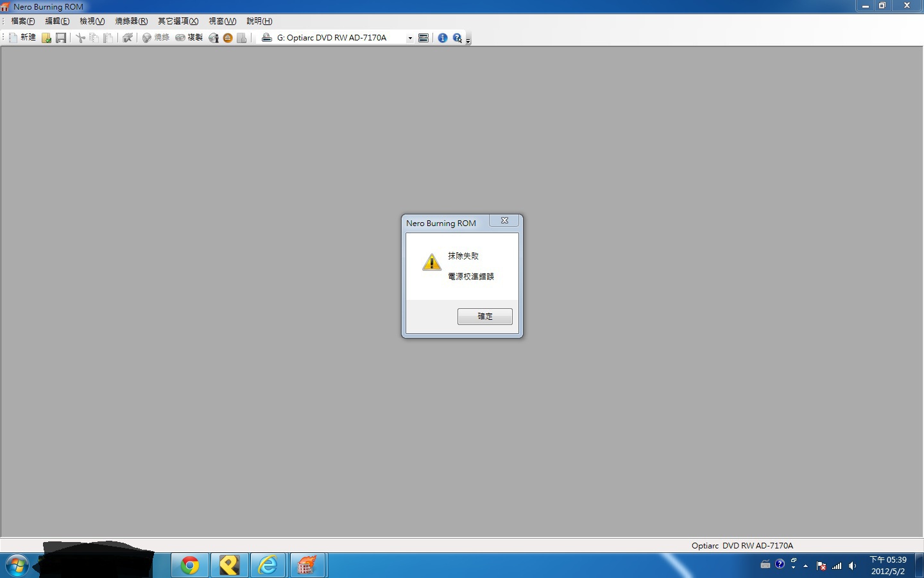Click the context help question-mark icon
The image size is (924, 578).
coord(458,38)
